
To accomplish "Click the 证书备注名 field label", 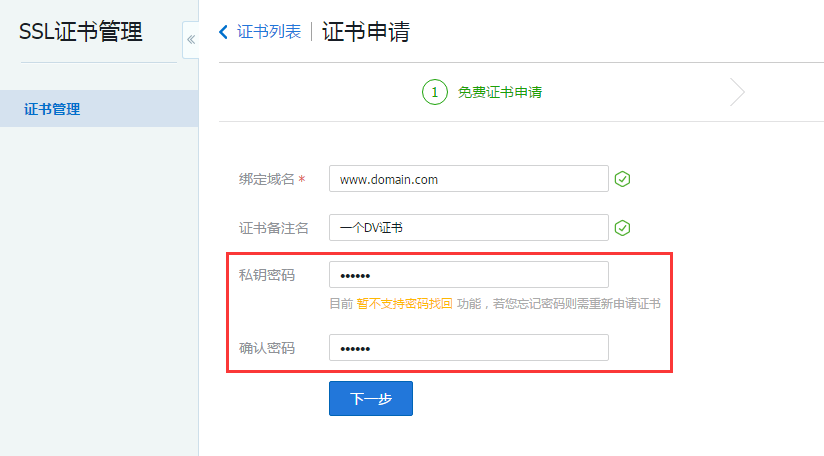I will [x=274, y=228].
